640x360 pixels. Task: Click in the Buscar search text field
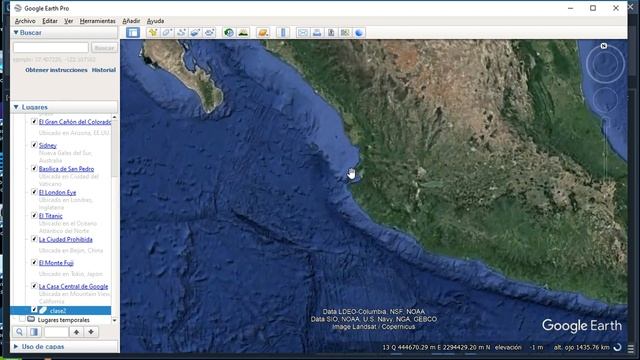point(51,48)
